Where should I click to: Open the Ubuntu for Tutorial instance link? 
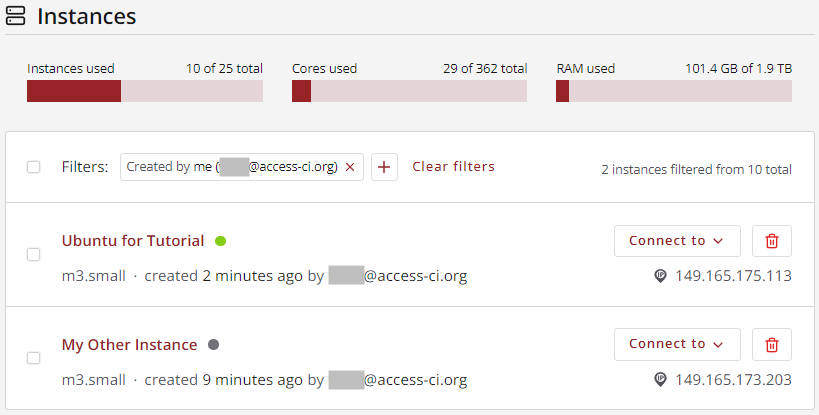point(133,241)
